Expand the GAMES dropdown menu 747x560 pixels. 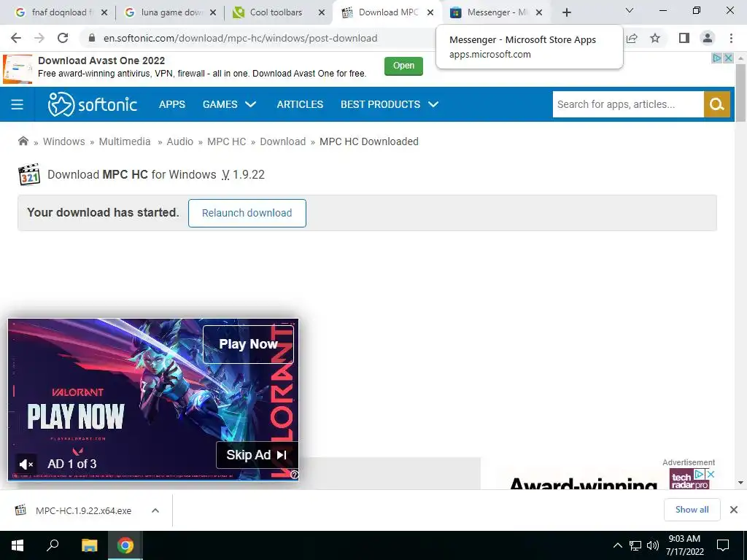[229, 104]
